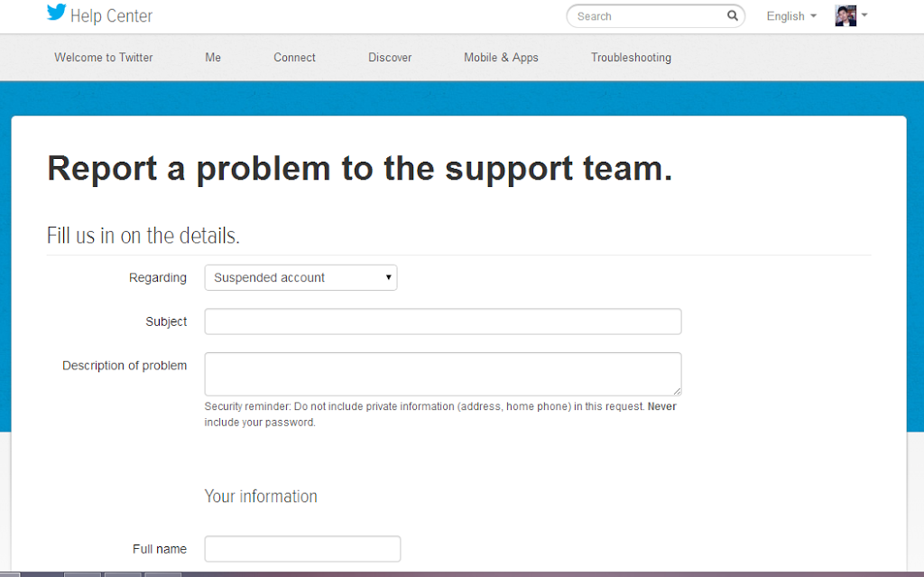Click the Full name input field
Viewport: 924px width, 577px height.
tap(302, 549)
